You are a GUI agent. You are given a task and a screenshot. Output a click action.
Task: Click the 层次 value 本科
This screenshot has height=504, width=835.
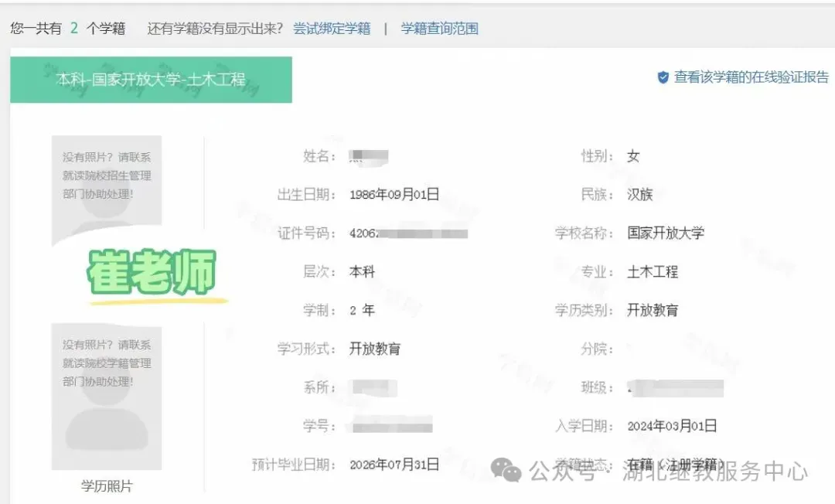pyautogui.click(x=362, y=271)
